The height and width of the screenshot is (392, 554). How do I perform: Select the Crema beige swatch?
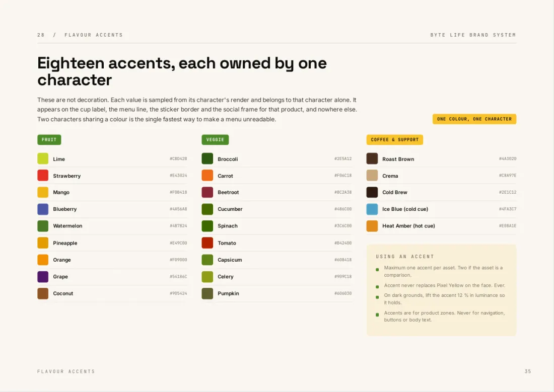(372, 175)
